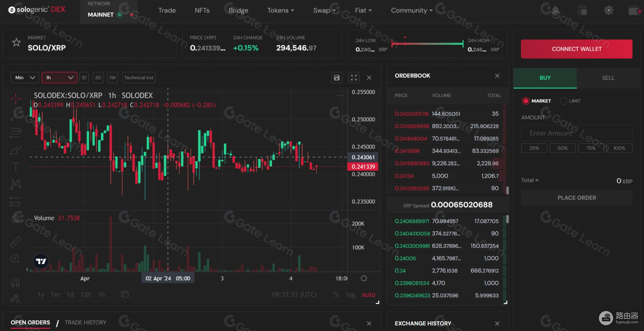Open the Trade page
This screenshot has width=644, height=331.
click(x=167, y=10)
